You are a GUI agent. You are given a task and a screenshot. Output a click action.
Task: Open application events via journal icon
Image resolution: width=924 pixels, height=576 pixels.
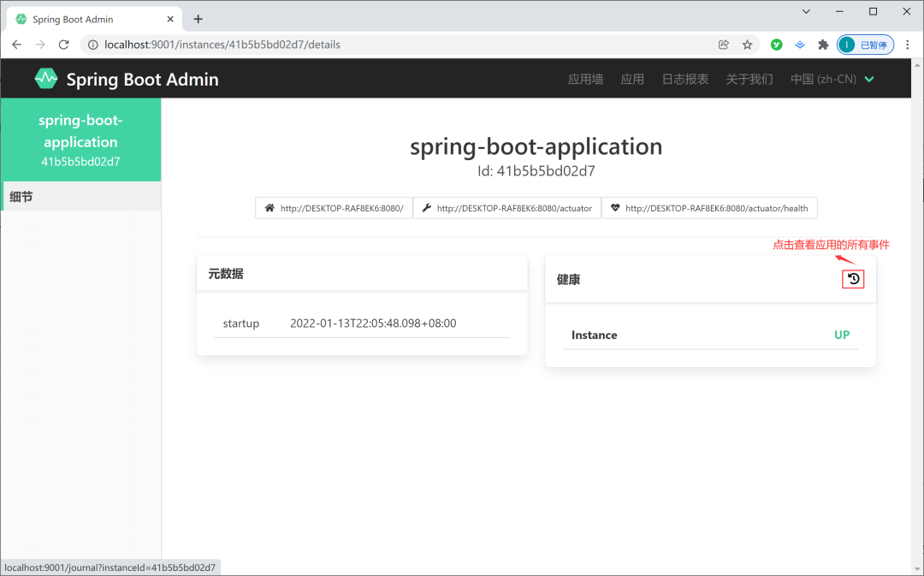click(852, 278)
